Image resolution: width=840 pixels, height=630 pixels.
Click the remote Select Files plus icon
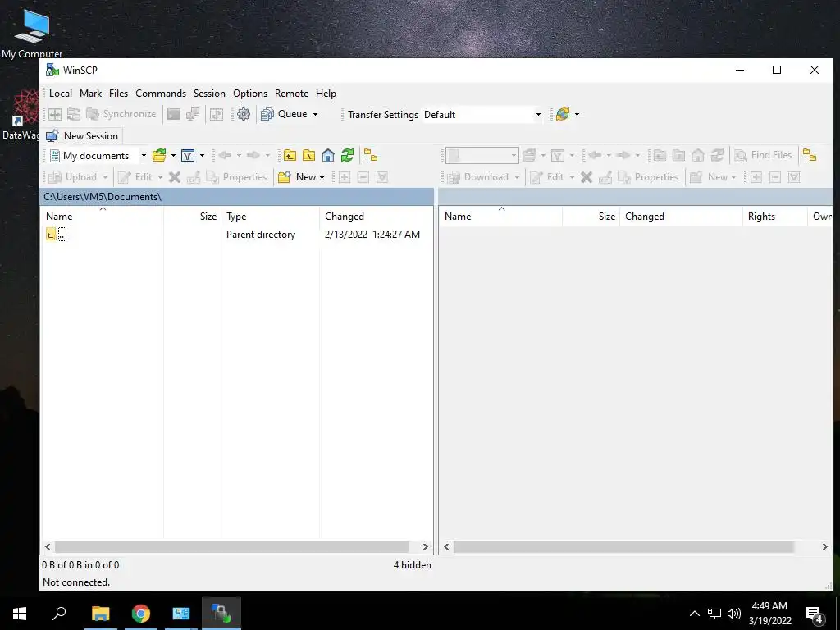tap(756, 177)
